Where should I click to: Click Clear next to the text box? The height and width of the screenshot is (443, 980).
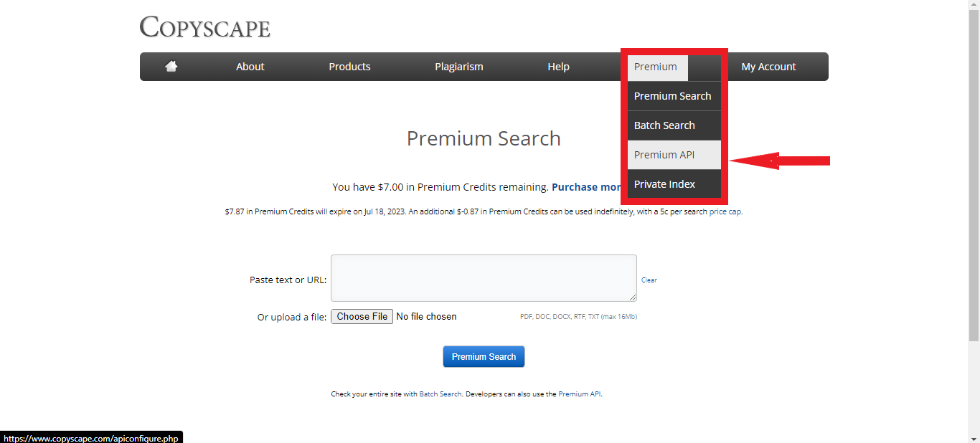pyautogui.click(x=649, y=280)
